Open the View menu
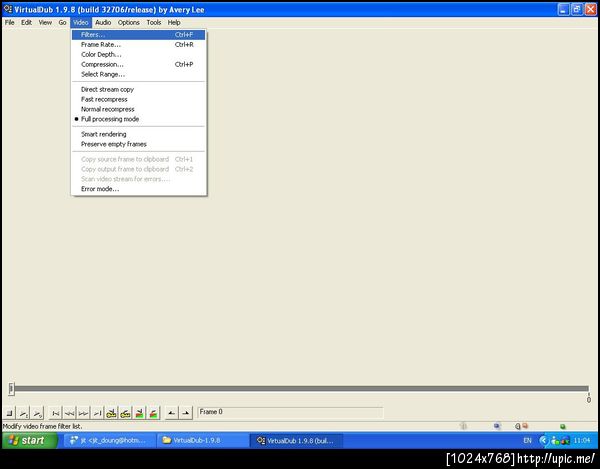600x469 pixels. point(45,23)
